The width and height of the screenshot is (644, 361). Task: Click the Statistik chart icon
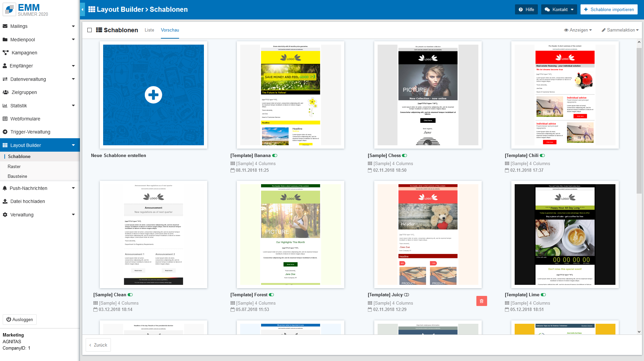pyautogui.click(x=5, y=106)
